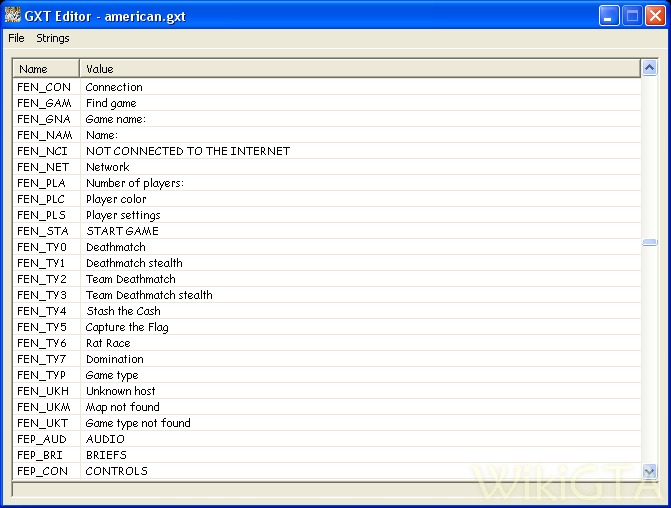
Task: Select the FEN_PLS row name
Action: pos(41,215)
